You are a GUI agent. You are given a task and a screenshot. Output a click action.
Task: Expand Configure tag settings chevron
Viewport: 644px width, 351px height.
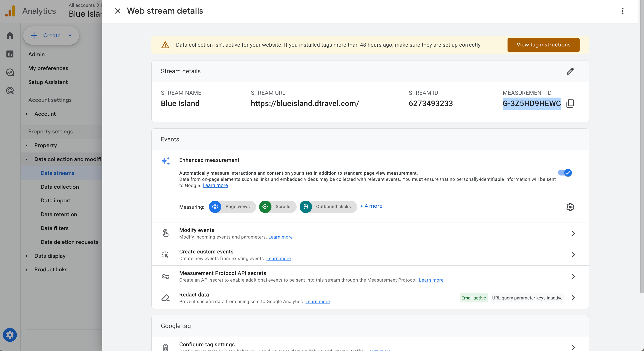click(573, 347)
